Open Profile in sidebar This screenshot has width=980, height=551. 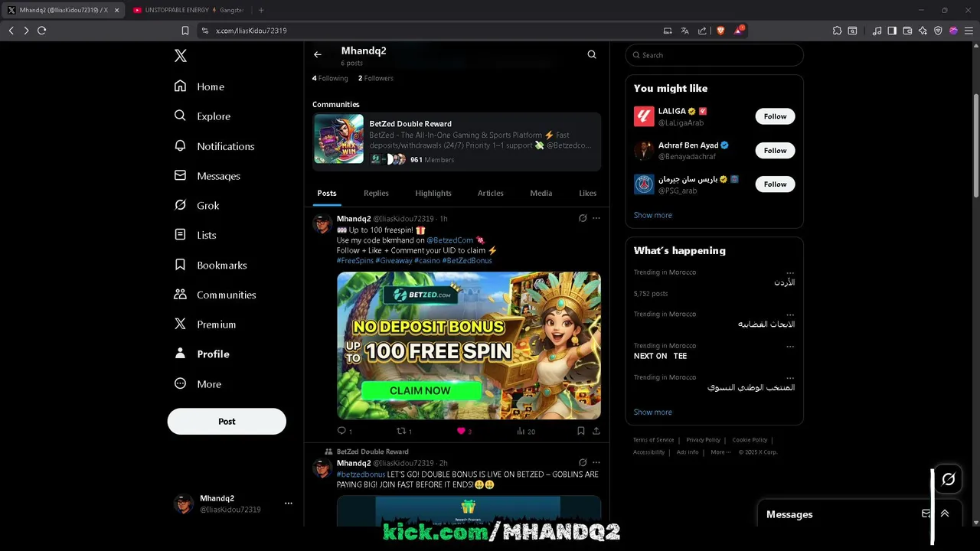[202, 354]
